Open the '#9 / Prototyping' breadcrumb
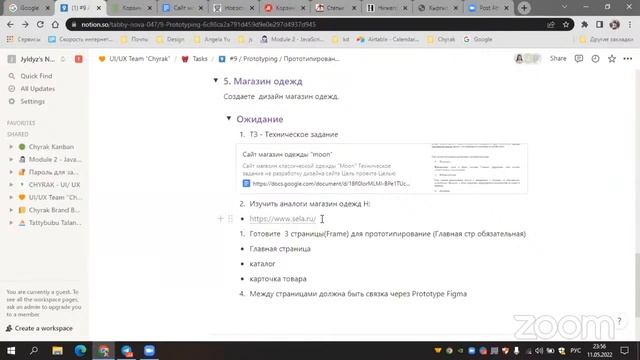The width and height of the screenshot is (640, 360). 279,59
